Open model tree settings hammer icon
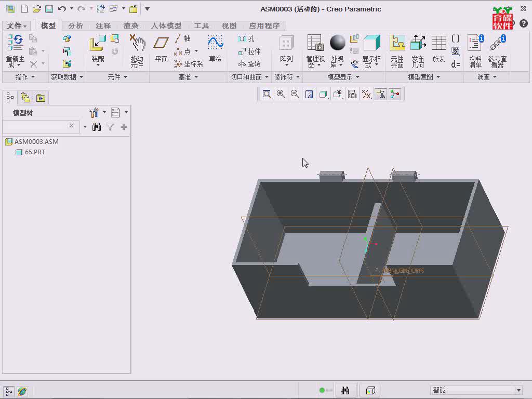The image size is (532, 399). (x=94, y=112)
